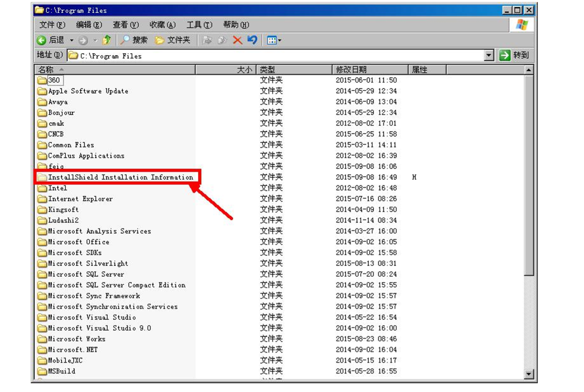This screenshot has height=392, width=584.
Task: Click the H attribute of InstallShield row
Action: click(414, 177)
